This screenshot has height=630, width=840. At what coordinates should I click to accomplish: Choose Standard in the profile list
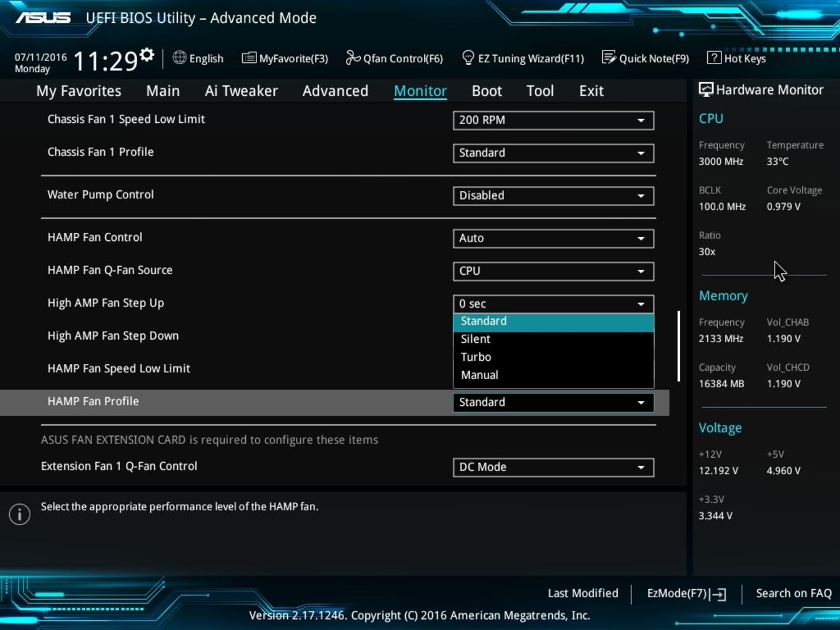553,321
